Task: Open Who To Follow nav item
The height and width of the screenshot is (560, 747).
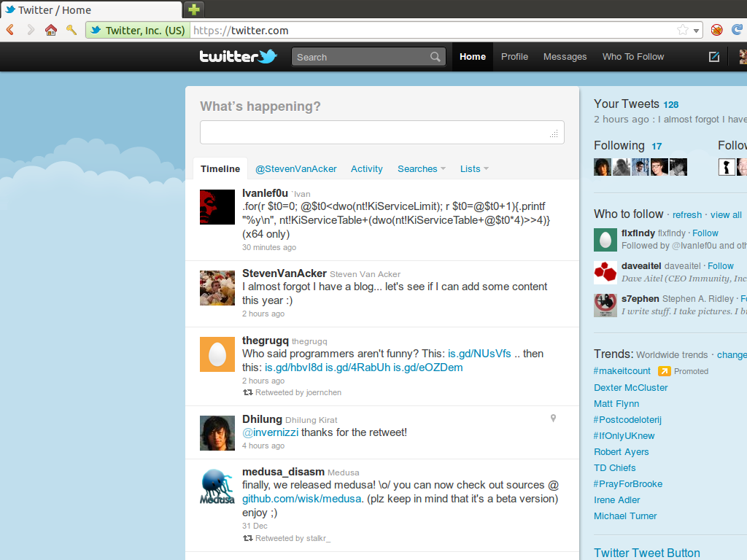Action: tap(633, 57)
